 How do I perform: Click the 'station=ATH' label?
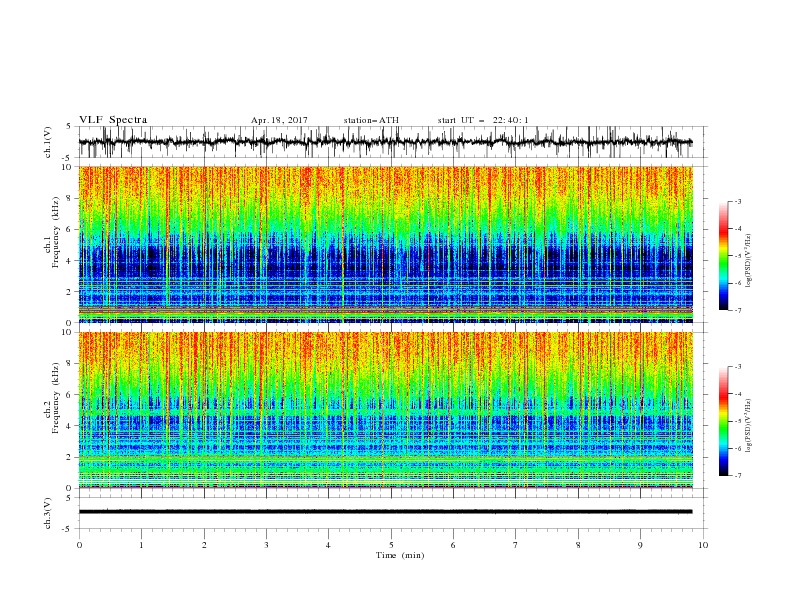click(x=371, y=120)
